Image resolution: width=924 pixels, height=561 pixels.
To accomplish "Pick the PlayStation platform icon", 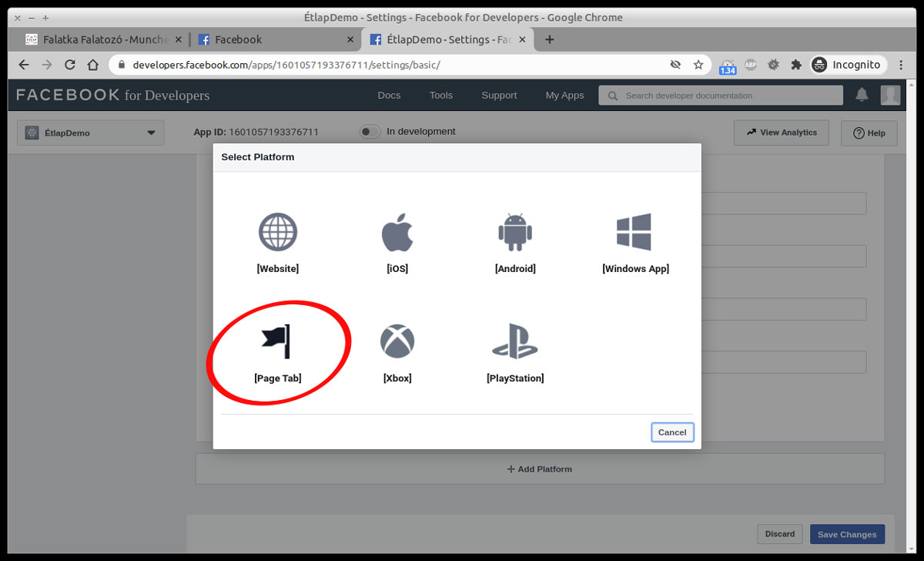I will coord(515,341).
